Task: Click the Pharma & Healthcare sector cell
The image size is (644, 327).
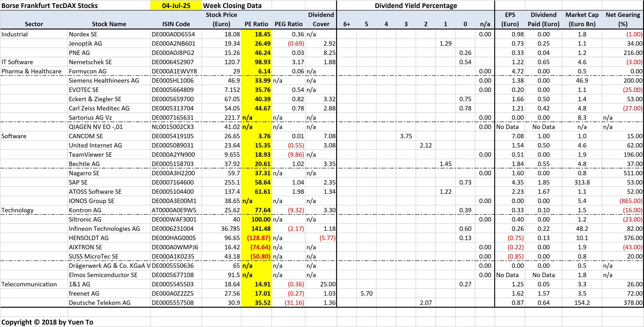Action: click(34, 71)
